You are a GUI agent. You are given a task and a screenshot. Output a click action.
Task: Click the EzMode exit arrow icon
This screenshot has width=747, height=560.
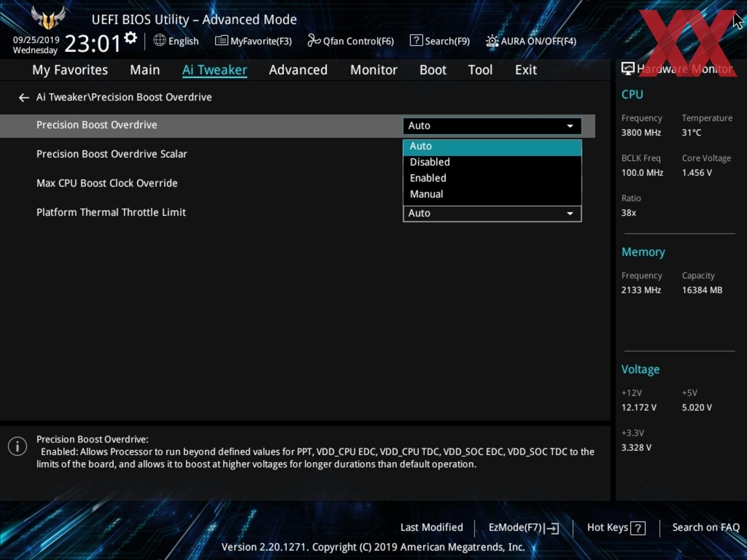[553, 528]
